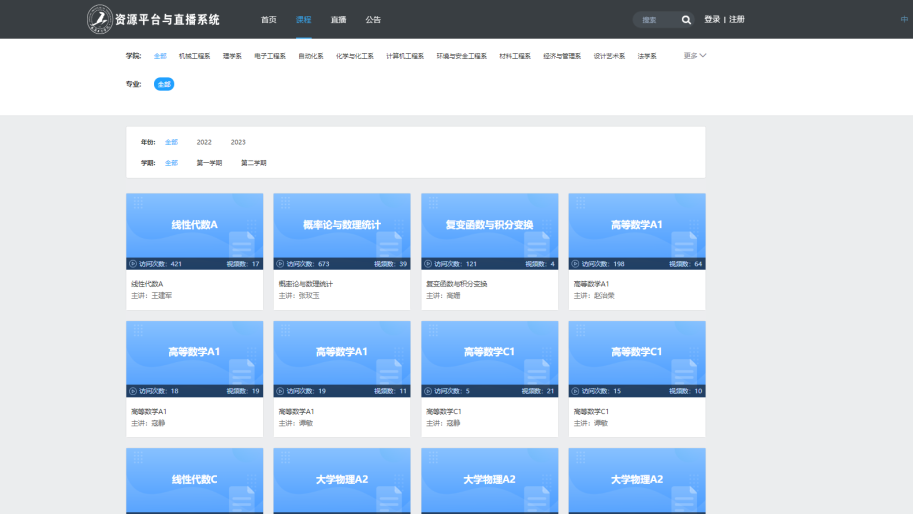Open 高等数学A1 thumbnail with 64 videos

[x=637, y=231]
